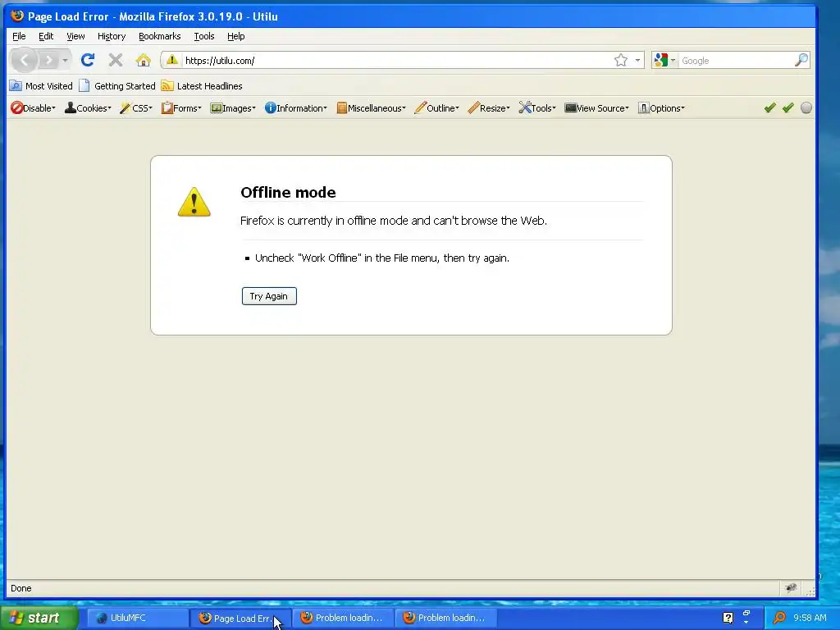Expand the Cookies developer toolbar menu
This screenshot has width=840, height=630.
pyautogui.click(x=88, y=107)
